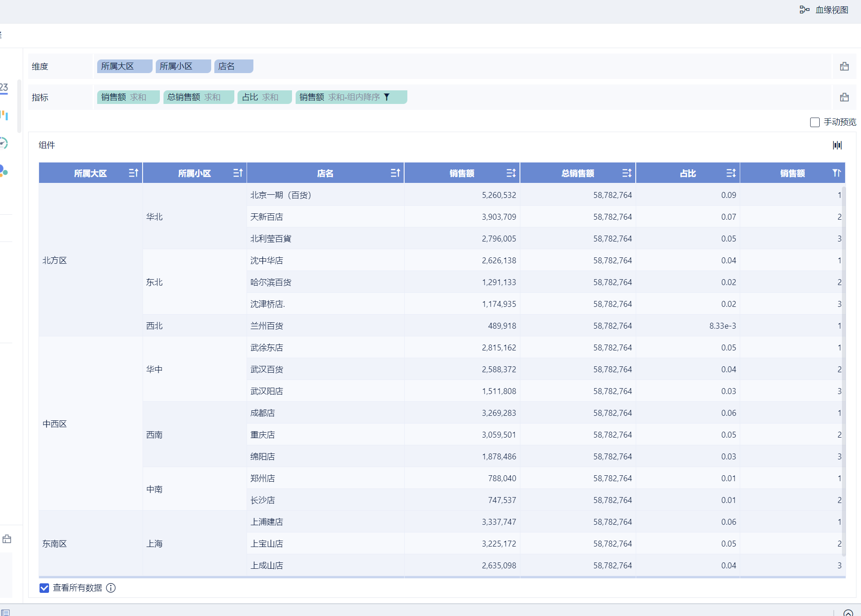Click the store 兰州百货
Image resolution: width=861 pixels, height=616 pixels.
267,326
